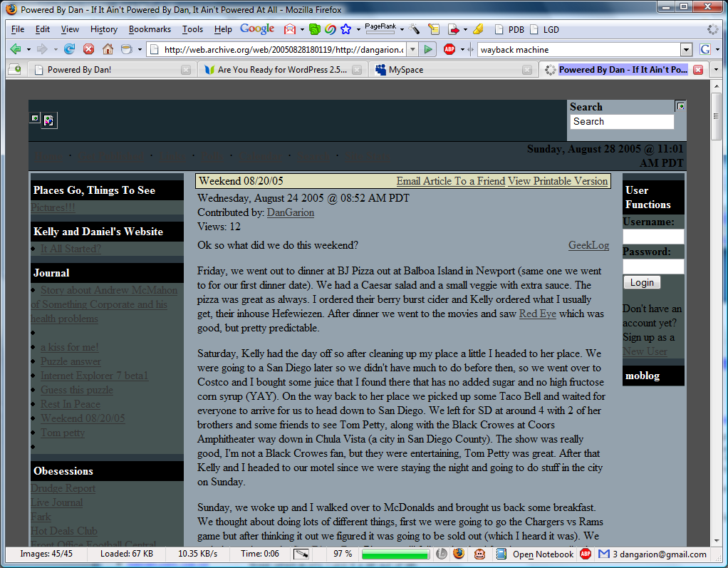The height and width of the screenshot is (568, 728).
Task: Click the green page load progress bar
Action: 395,554
